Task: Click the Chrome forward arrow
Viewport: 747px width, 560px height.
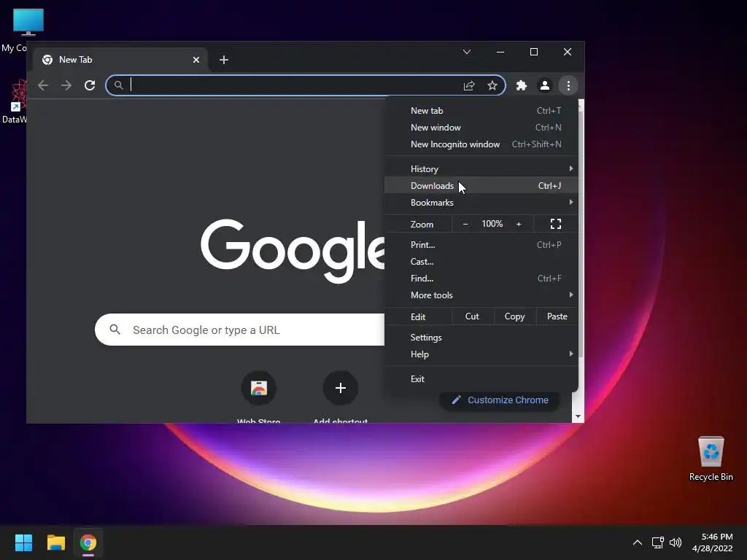Action: (x=66, y=85)
